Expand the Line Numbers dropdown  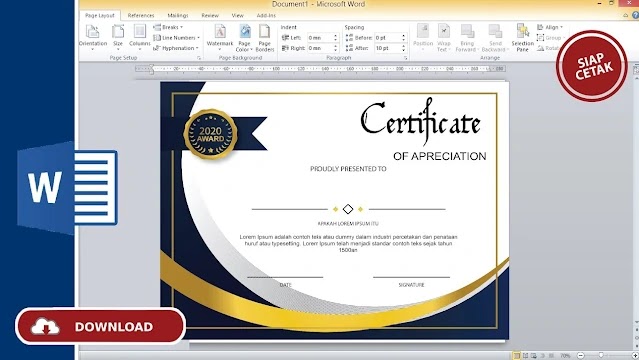tap(176, 38)
